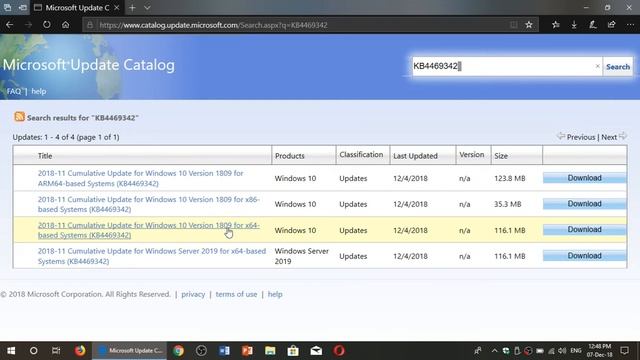Open the taskbar clock and date
640x360 pixels.
(x=600, y=351)
